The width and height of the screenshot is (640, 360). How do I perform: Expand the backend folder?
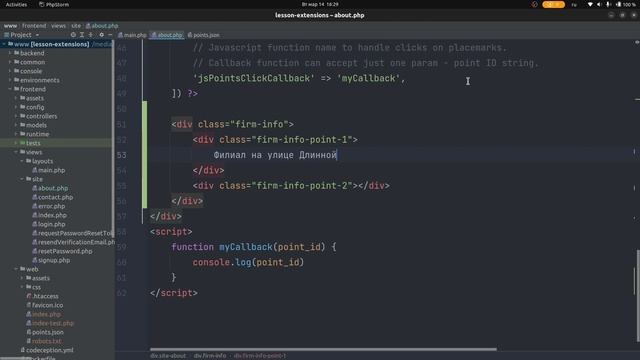tap(10, 53)
